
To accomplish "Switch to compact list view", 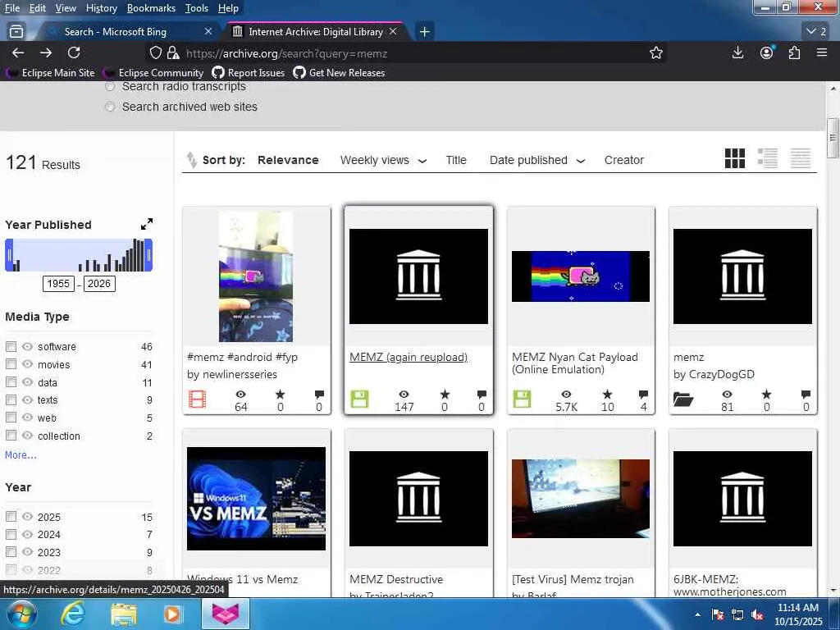I will point(801,158).
